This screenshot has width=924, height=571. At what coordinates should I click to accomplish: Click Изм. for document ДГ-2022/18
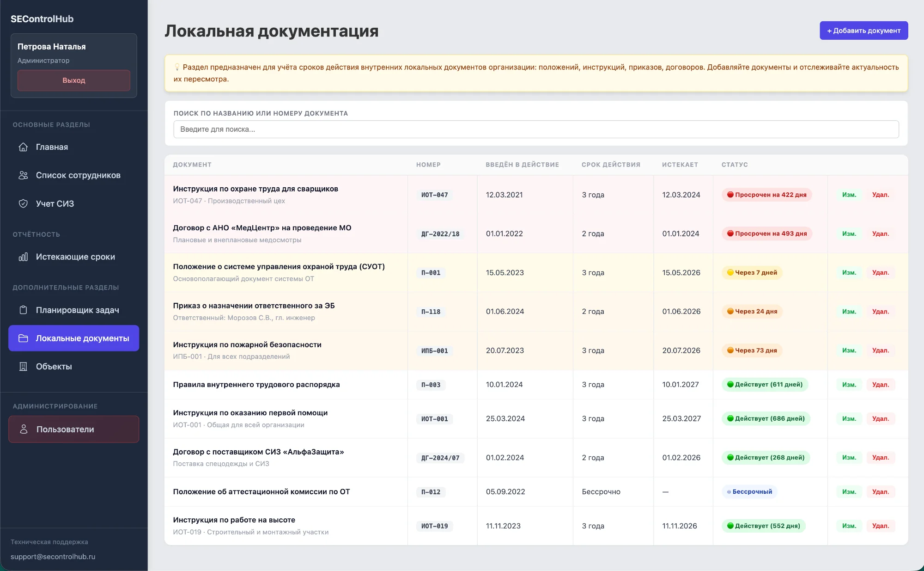[849, 233]
